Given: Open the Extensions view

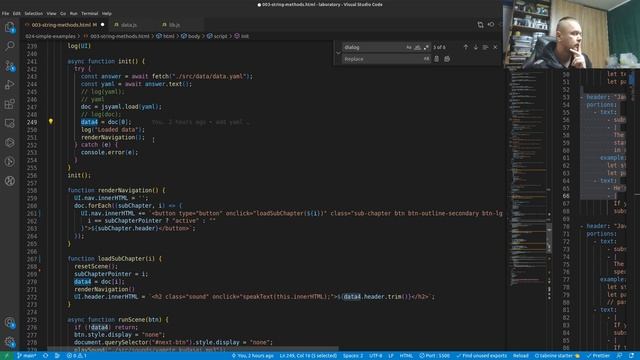Looking at the screenshot, I should coord(10,104).
